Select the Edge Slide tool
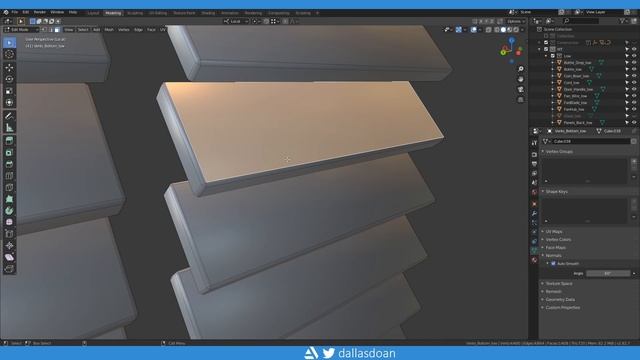Image resolution: width=640 pixels, height=360 pixels. 9,234
